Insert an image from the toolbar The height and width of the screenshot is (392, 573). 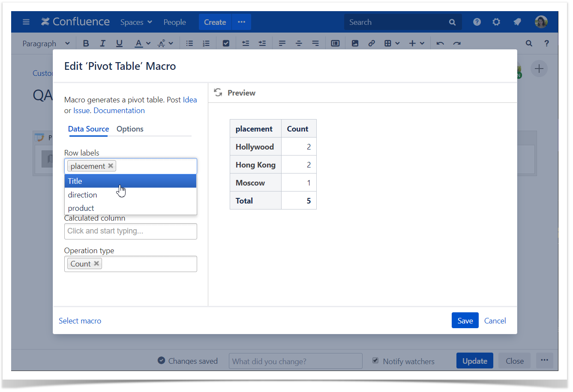tap(355, 43)
